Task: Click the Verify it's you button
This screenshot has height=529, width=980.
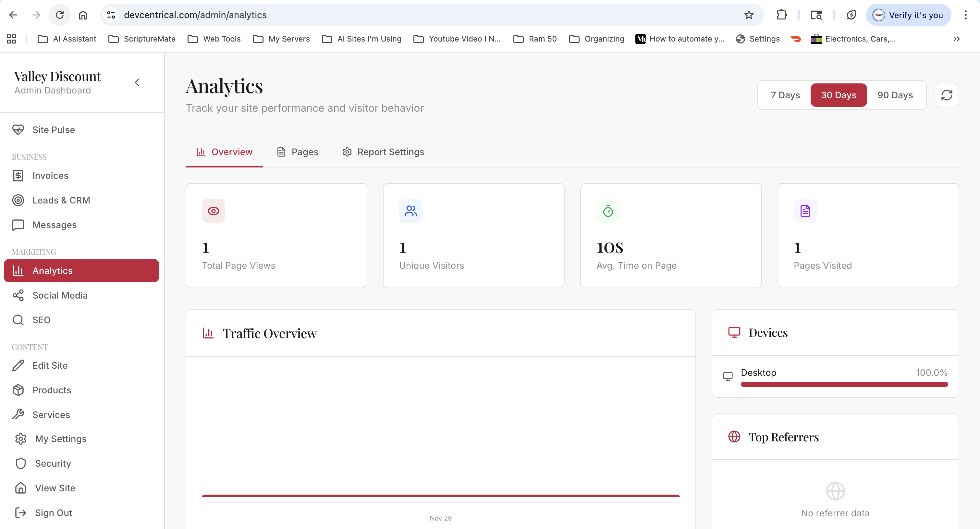Action: [x=909, y=15]
